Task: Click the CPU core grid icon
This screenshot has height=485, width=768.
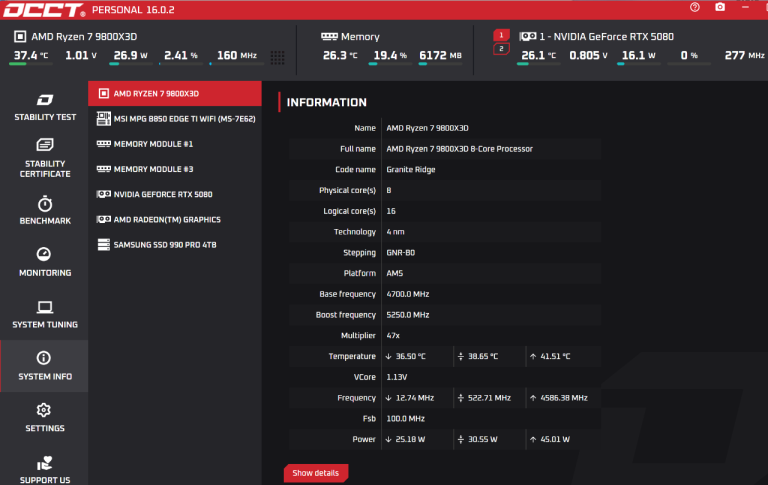Action: [x=277, y=57]
